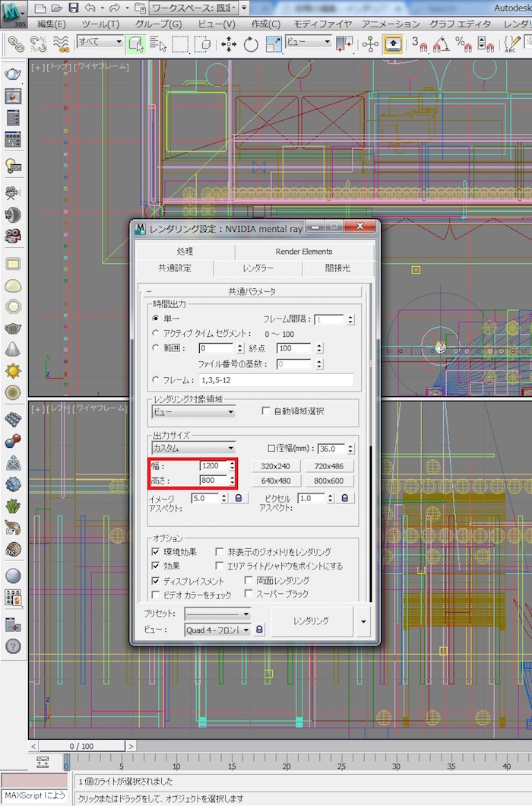Activate the Rotate tool in toolbar
Image resolution: width=532 pixels, height=806 pixels.
point(250,43)
